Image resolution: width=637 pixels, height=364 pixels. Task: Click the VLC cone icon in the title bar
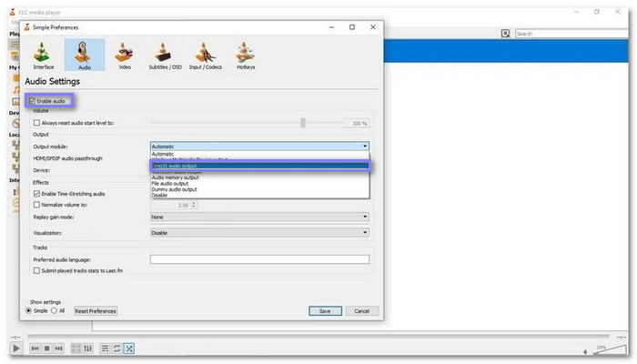[13, 12]
